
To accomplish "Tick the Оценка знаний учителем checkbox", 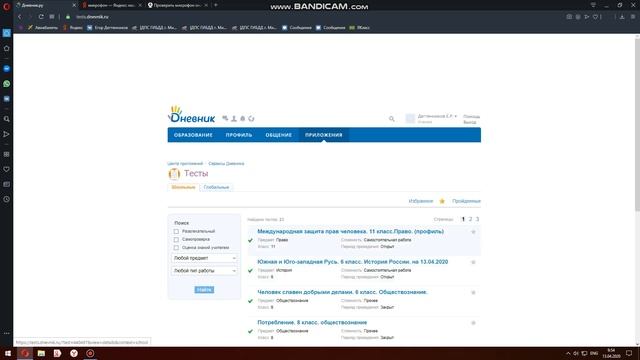I will [x=176, y=248].
